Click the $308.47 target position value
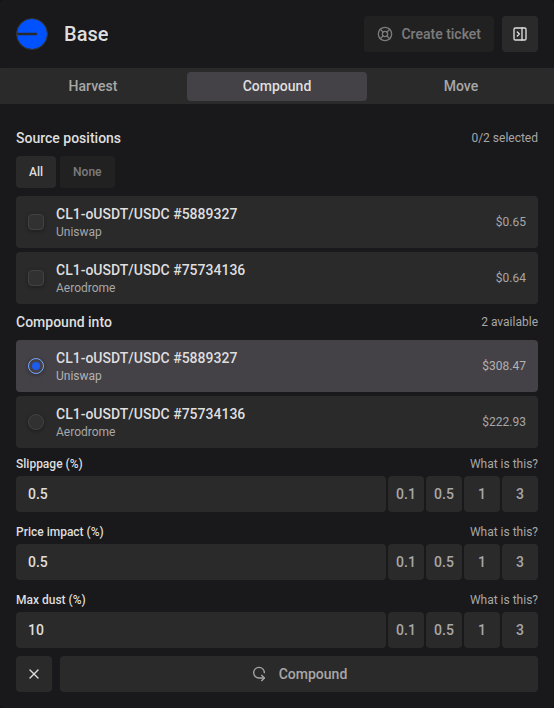 (504, 366)
